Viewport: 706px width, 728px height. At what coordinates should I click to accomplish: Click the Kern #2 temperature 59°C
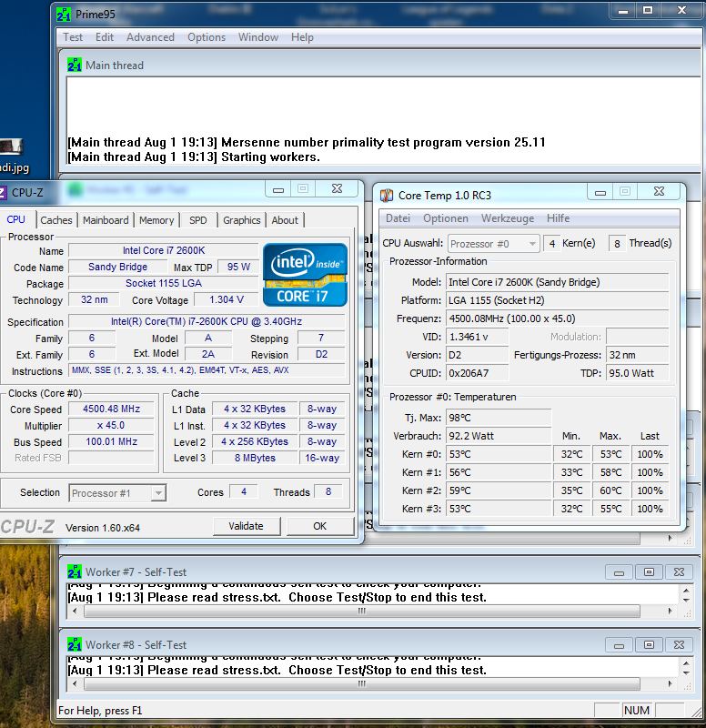coord(499,490)
